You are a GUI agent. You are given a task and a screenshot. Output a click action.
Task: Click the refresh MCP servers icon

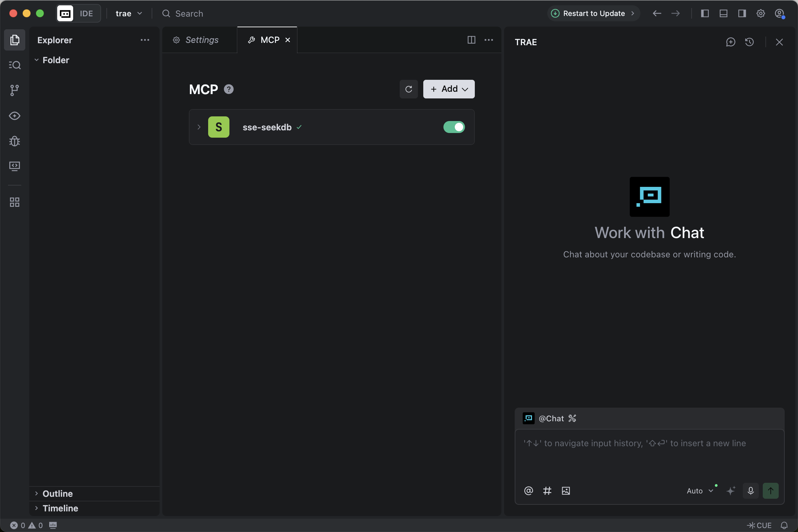[409, 89]
